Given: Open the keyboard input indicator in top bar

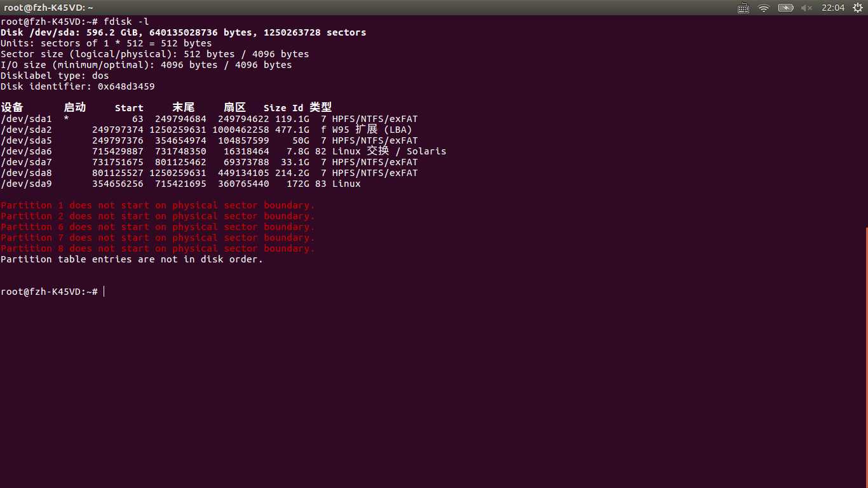Looking at the screenshot, I should click(x=743, y=8).
